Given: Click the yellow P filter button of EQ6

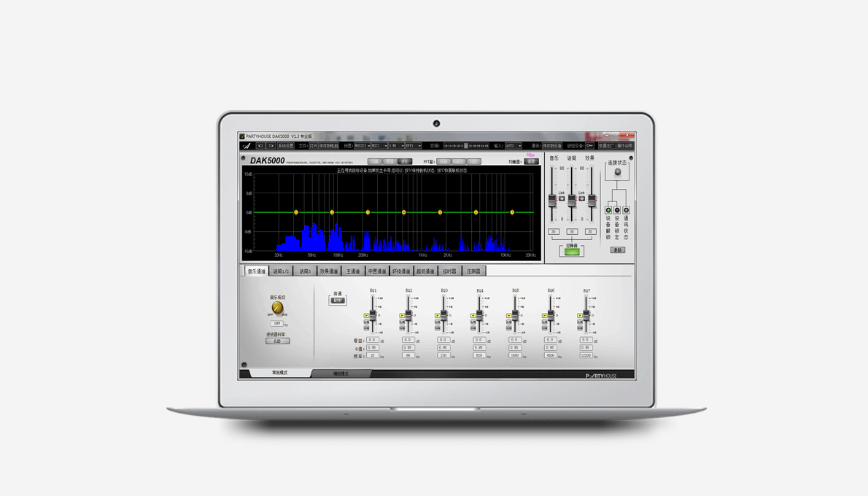Looking at the screenshot, I should pos(544,316).
